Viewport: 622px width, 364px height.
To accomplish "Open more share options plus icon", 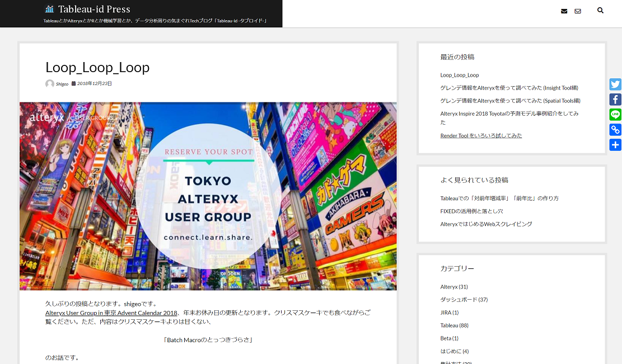I will point(615,145).
